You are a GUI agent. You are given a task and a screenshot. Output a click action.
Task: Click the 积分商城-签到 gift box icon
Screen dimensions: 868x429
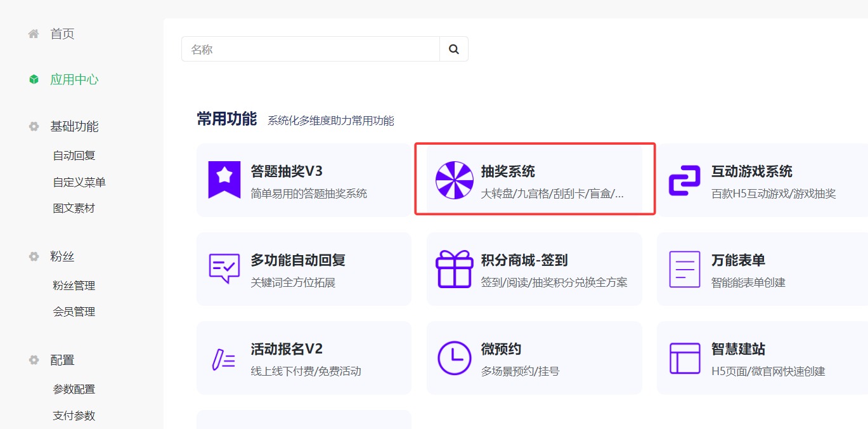pos(454,269)
